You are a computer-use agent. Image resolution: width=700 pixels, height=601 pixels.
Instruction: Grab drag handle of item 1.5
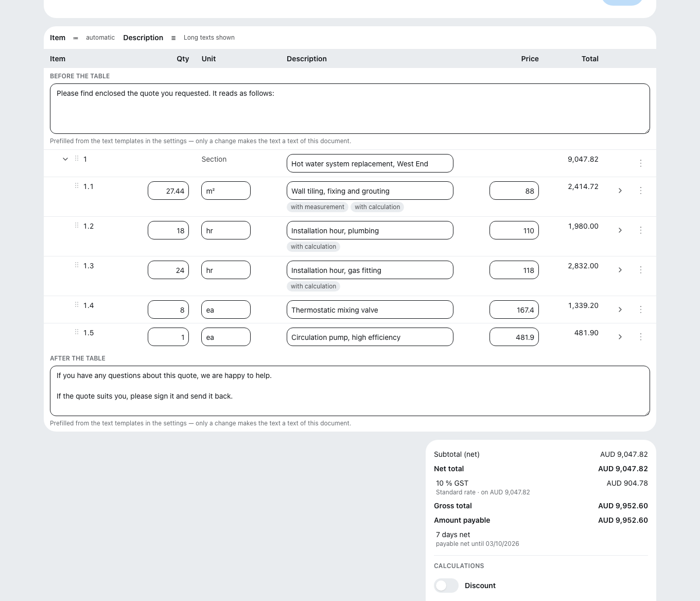pyautogui.click(x=77, y=332)
